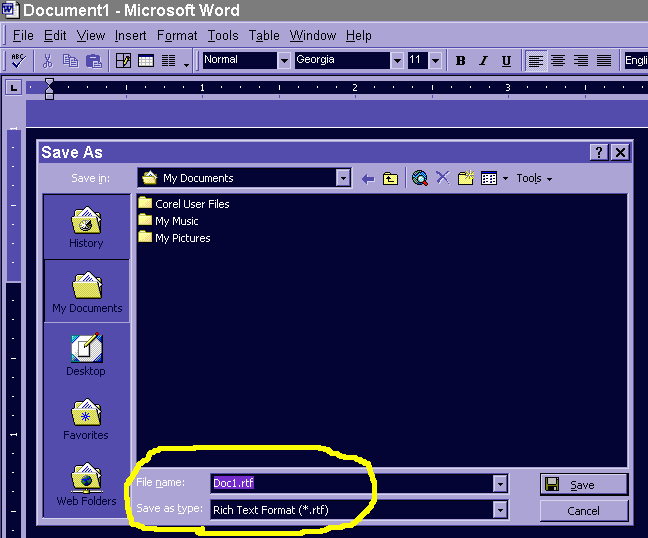Open the Columns layout icon
The image size is (648, 538).
point(168,61)
